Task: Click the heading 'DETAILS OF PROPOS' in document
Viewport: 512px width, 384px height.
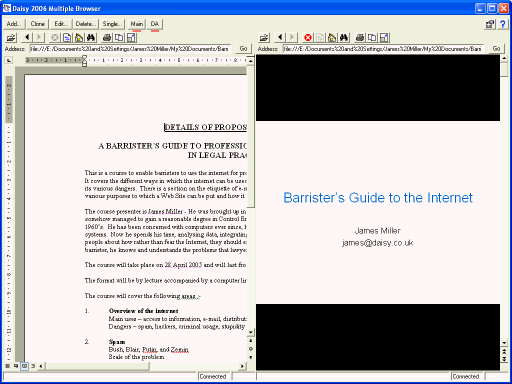Action: 205,127
